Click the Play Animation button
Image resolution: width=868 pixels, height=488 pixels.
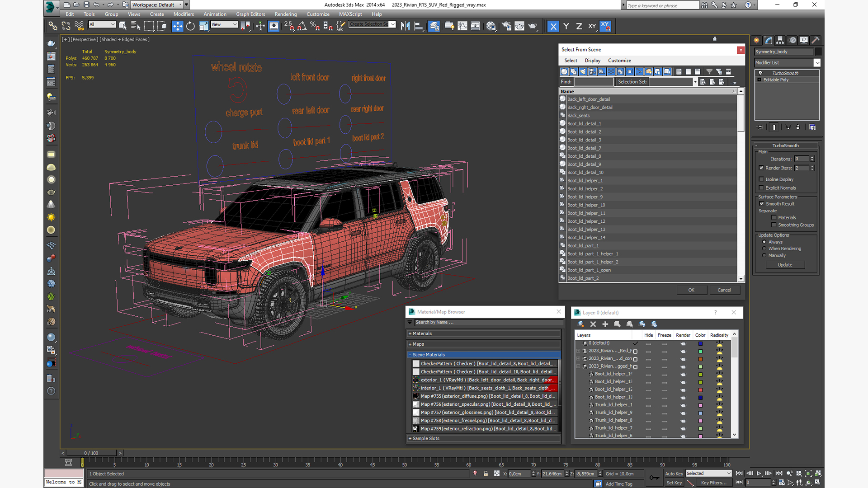click(x=759, y=473)
